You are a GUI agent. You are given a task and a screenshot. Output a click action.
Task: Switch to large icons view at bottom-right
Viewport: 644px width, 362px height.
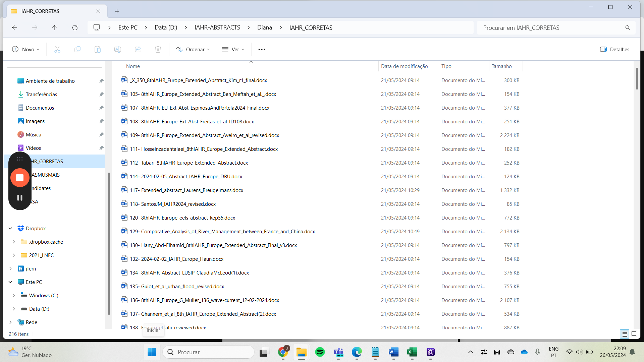(634, 334)
